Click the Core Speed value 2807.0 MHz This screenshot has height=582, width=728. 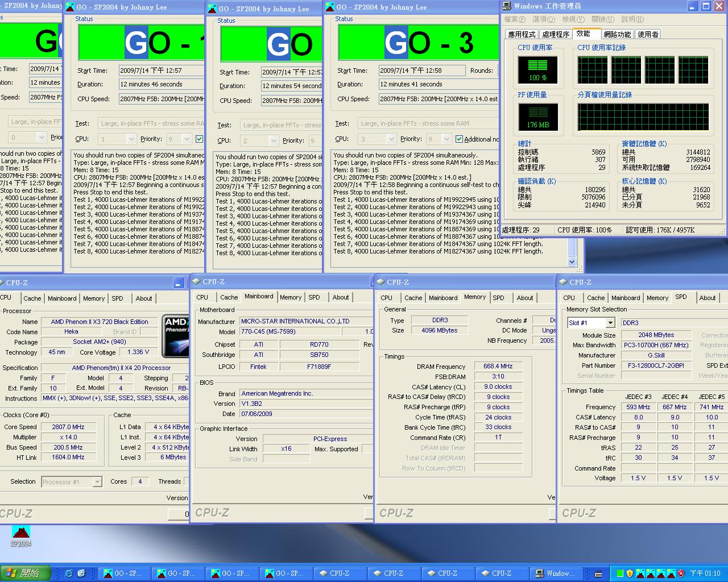click(x=68, y=427)
